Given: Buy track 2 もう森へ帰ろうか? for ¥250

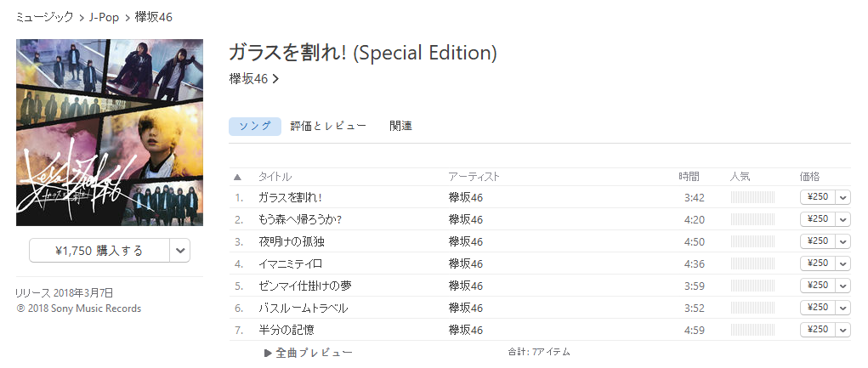Looking at the screenshot, I should coord(818,219).
